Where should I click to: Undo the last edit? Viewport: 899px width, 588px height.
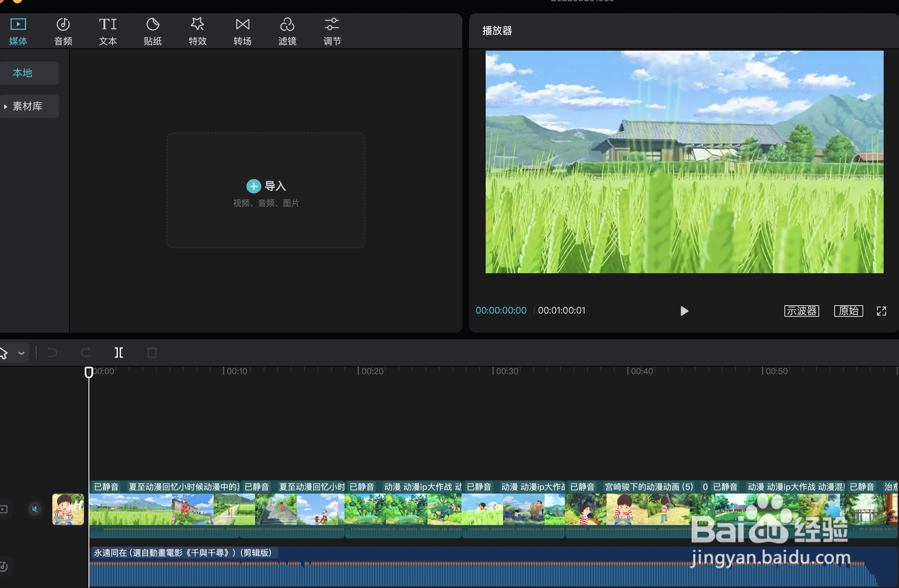point(52,353)
